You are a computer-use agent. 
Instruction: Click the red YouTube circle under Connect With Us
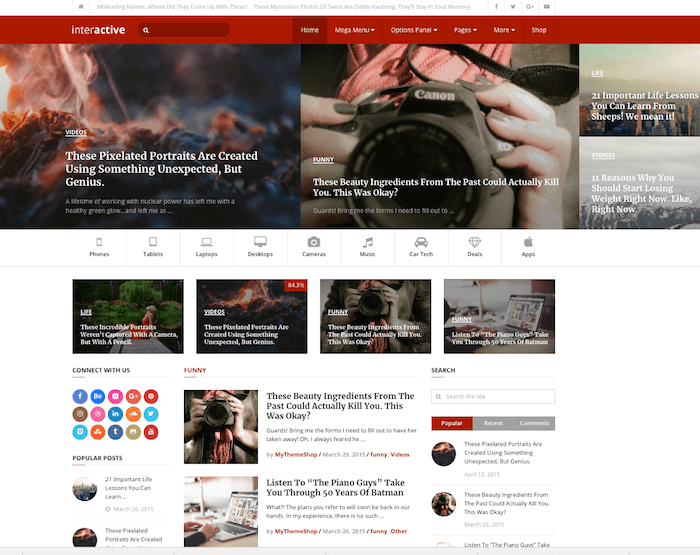[151, 432]
